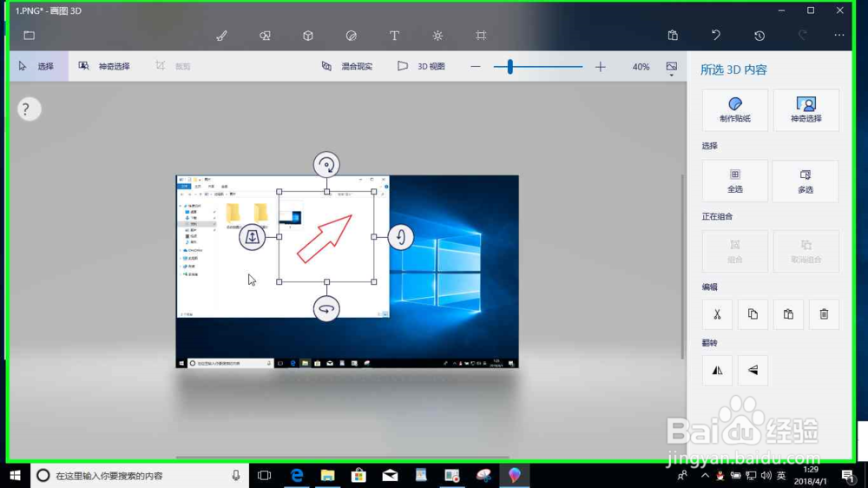
Task: Open the help question mark button
Action: tap(29, 109)
